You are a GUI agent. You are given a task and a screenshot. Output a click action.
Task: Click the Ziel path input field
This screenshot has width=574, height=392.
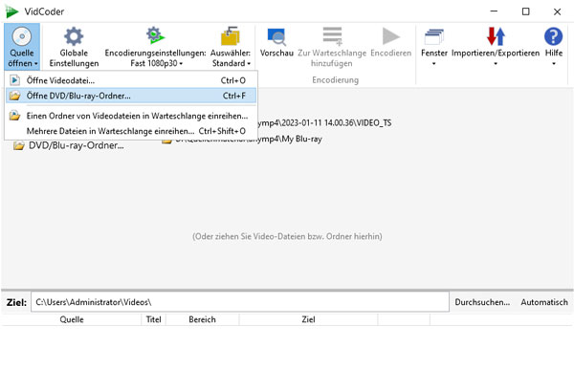click(x=240, y=302)
